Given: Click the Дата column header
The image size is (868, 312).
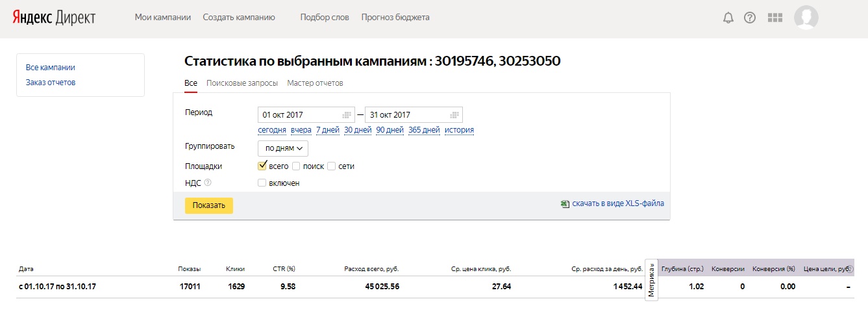Looking at the screenshot, I should [x=26, y=268].
